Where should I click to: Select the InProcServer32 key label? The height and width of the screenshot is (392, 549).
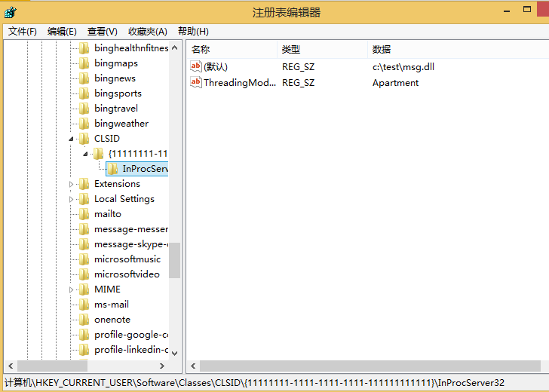145,169
